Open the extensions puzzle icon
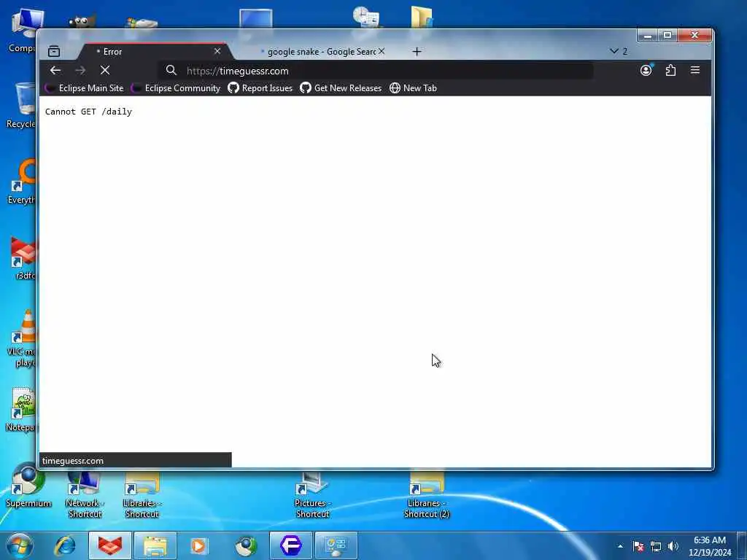The height and width of the screenshot is (560, 747). click(x=671, y=71)
